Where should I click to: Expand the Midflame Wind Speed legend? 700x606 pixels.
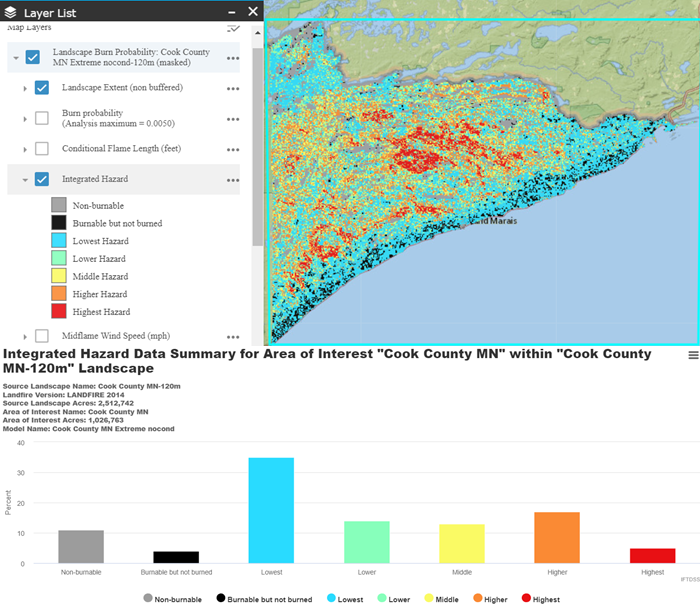point(25,337)
